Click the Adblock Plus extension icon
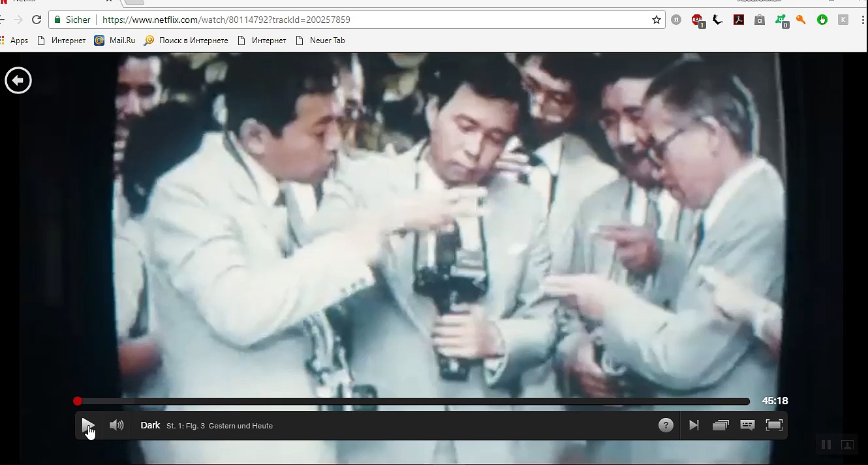Viewport: 868px width, 465px height. [698, 20]
